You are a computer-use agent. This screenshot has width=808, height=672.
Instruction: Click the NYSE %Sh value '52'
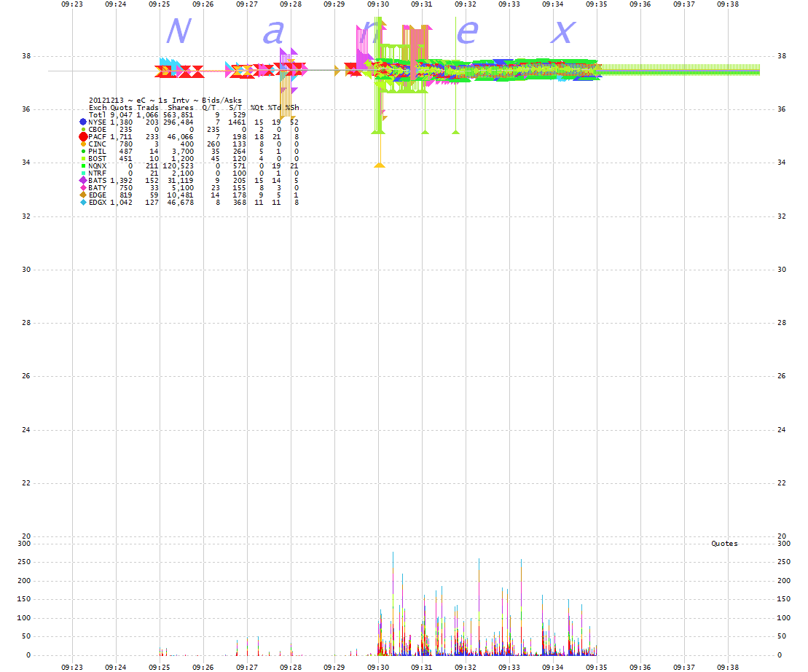(294, 122)
